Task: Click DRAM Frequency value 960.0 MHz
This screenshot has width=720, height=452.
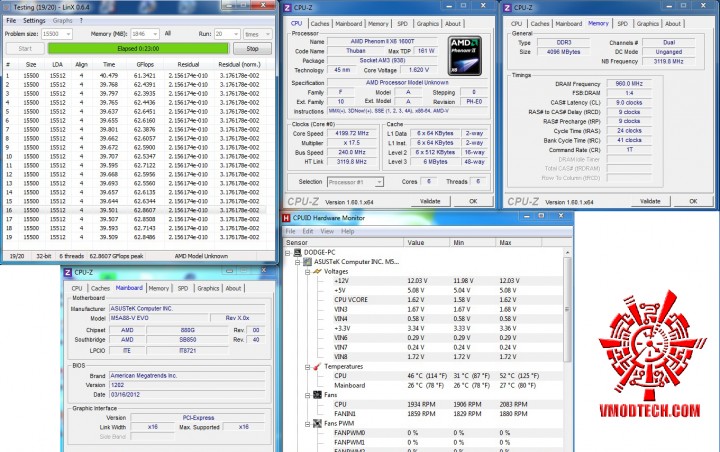Action: coord(629,84)
